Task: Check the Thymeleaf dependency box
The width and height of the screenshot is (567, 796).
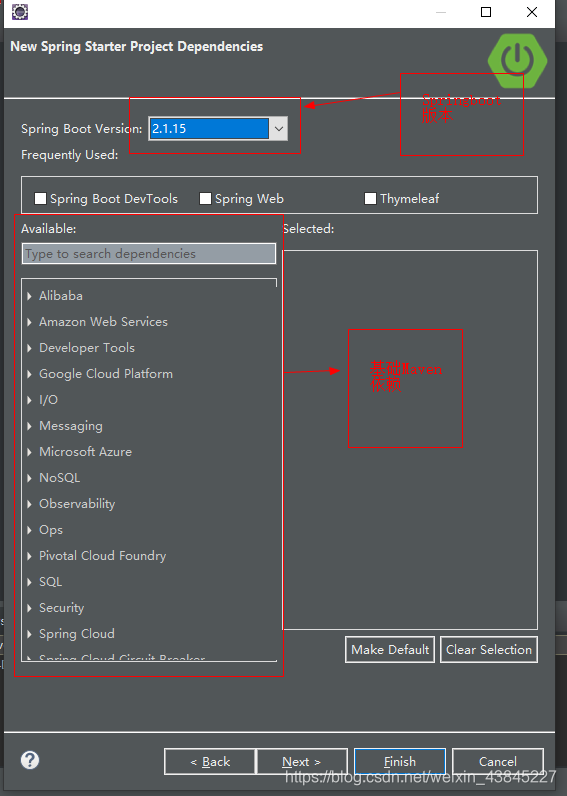Action: [370, 198]
